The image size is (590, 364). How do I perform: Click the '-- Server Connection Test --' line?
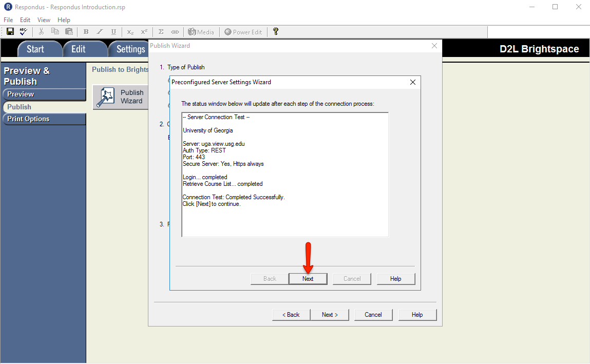(x=216, y=117)
